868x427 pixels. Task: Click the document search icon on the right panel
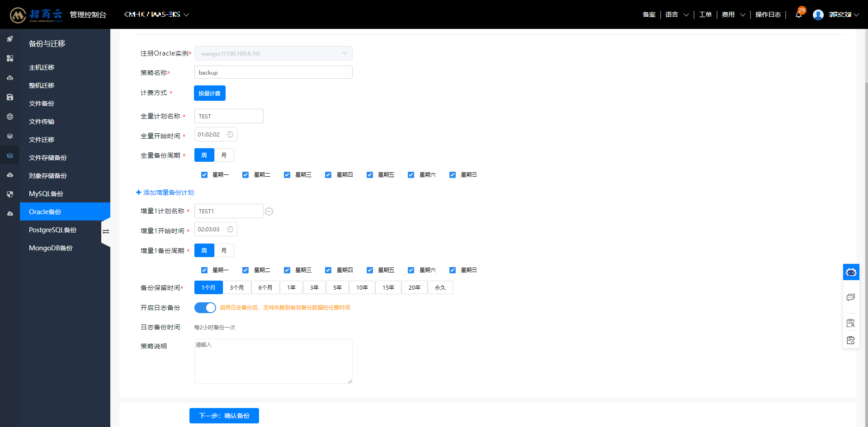(851, 323)
